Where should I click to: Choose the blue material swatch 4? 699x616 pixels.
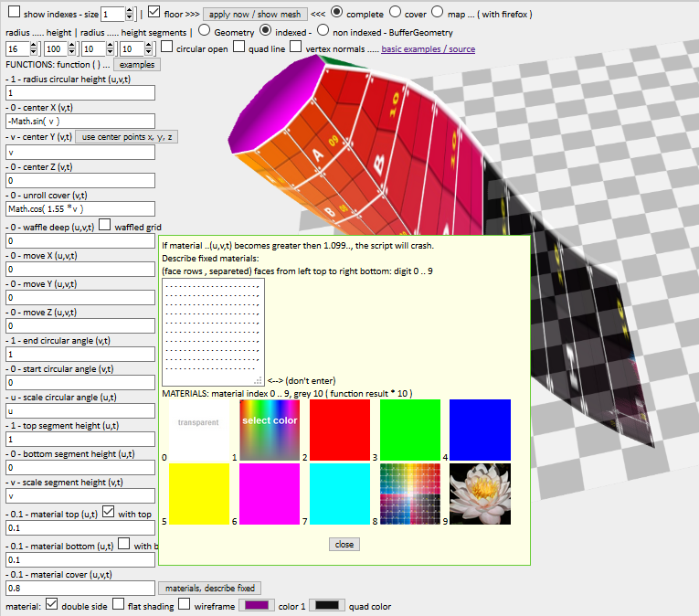pos(480,430)
